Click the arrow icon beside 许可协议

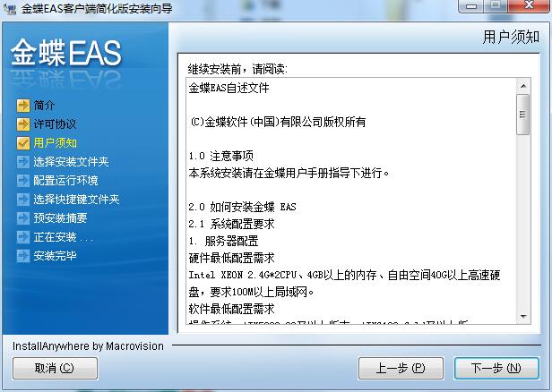(x=23, y=124)
